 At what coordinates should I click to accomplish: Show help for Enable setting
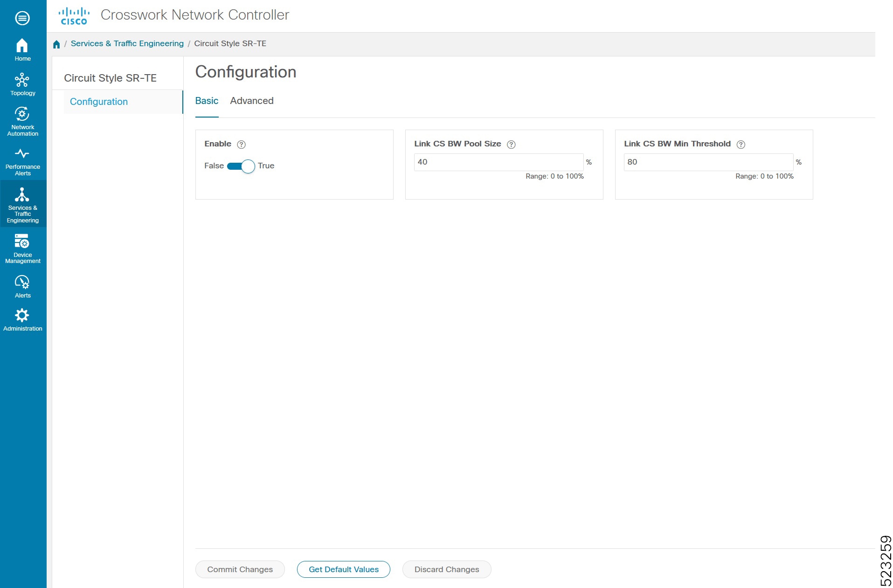click(x=241, y=145)
